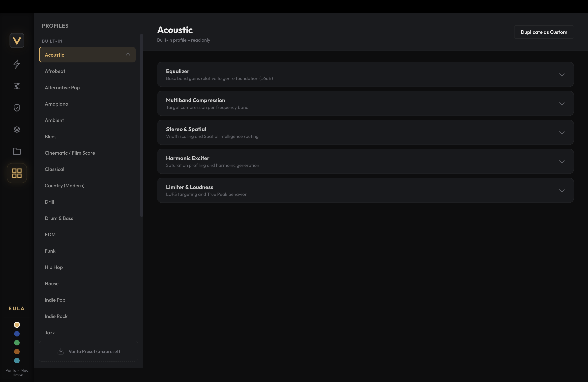Click the Duplicate as Custom button
588x382 pixels.
(544, 32)
